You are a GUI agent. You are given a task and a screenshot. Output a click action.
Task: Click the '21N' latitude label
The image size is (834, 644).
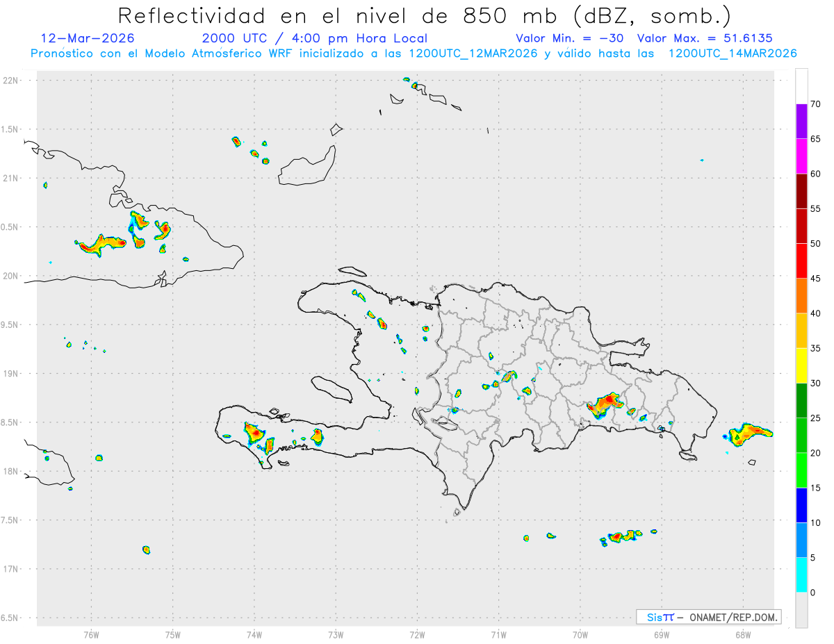(x=11, y=179)
